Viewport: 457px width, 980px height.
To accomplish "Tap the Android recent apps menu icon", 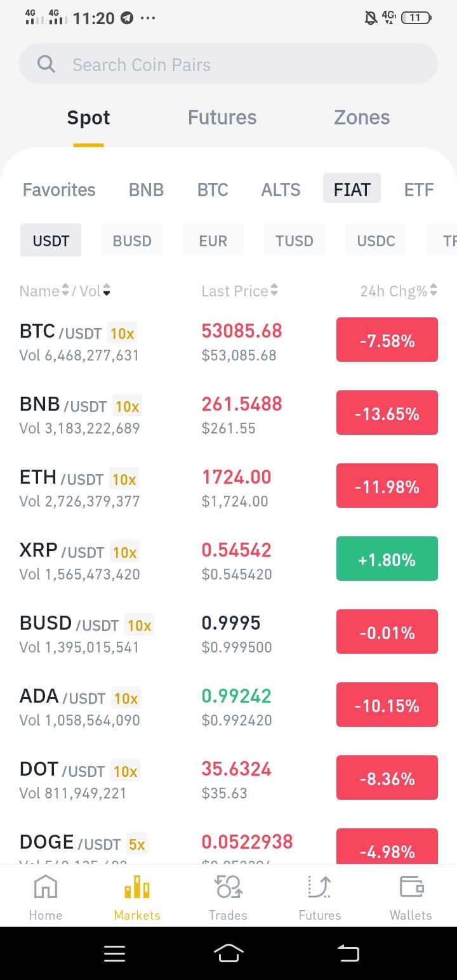I will (x=114, y=953).
